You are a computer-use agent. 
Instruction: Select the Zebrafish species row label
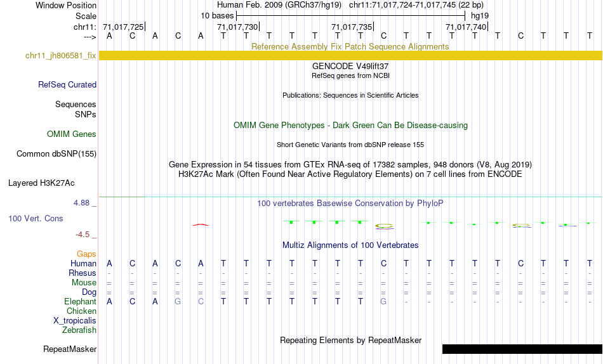coord(79,330)
